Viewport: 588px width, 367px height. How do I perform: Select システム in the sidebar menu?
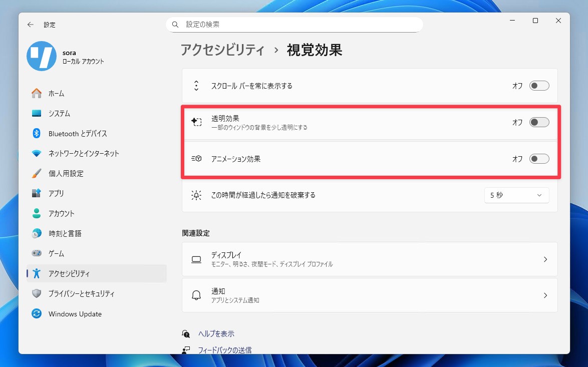coord(59,114)
